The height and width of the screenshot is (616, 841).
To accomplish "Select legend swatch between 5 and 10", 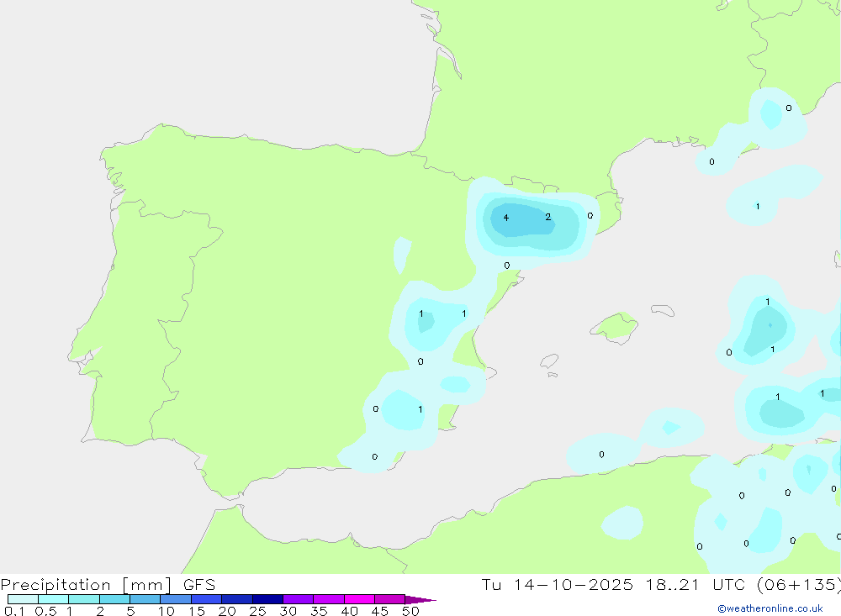I will 145,599.
